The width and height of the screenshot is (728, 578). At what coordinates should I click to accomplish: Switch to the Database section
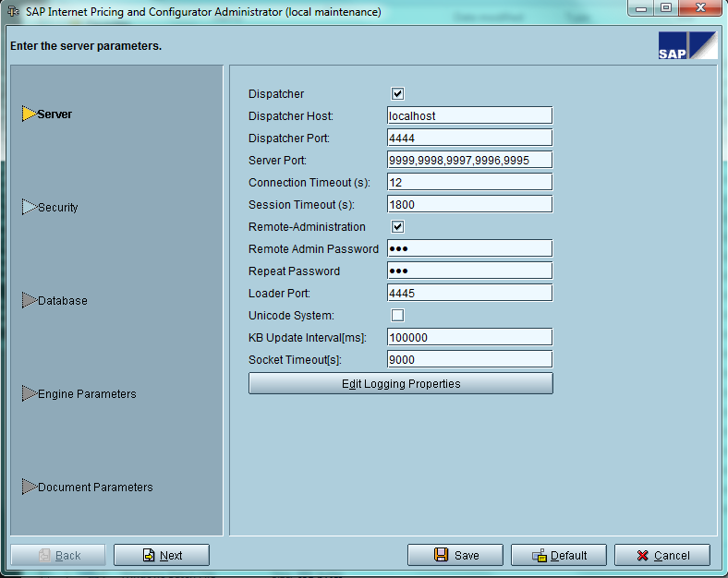(x=63, y=301)
